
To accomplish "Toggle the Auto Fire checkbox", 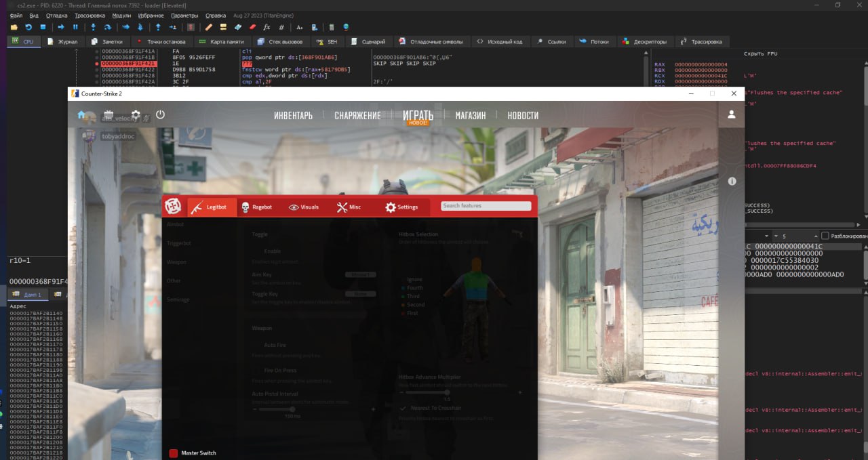I will [x=256, y=345].
